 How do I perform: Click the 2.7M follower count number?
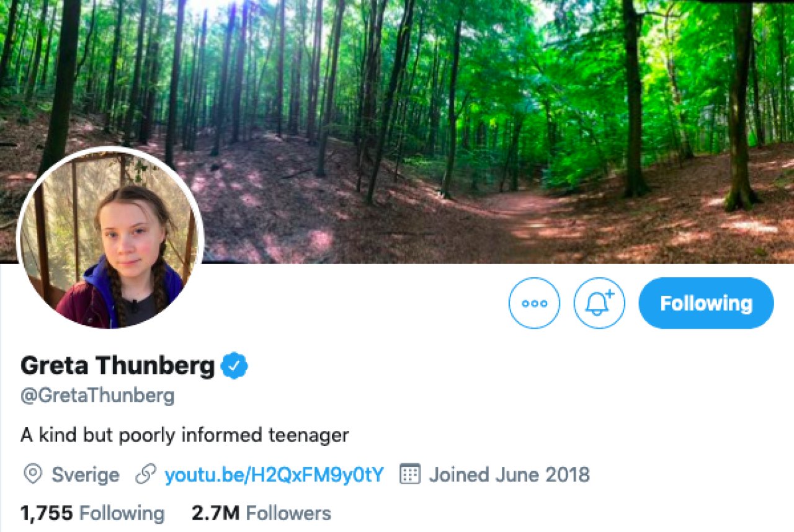[215, 513]
